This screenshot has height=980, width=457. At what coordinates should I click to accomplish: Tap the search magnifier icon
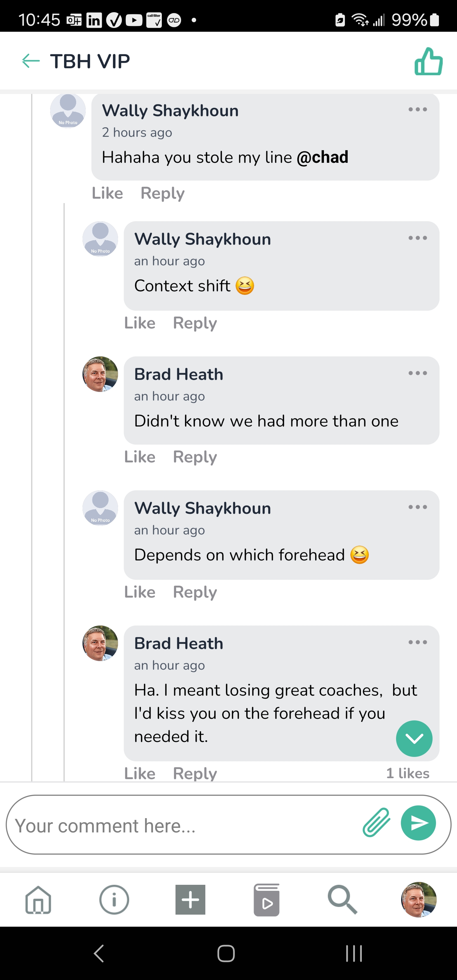(x=342, y=900)
